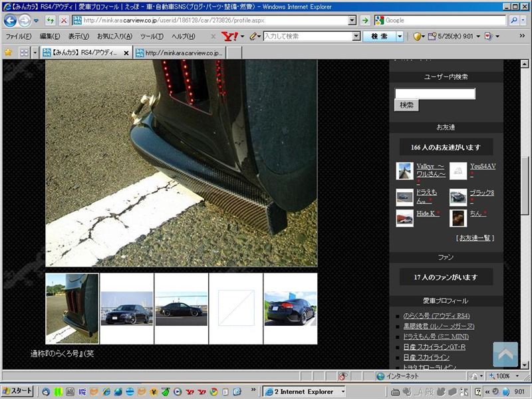The height and width of the screenshot is (399, 532).
Task: Click the green Go arrow beside the address bar
Action: (x=365, y=21)
